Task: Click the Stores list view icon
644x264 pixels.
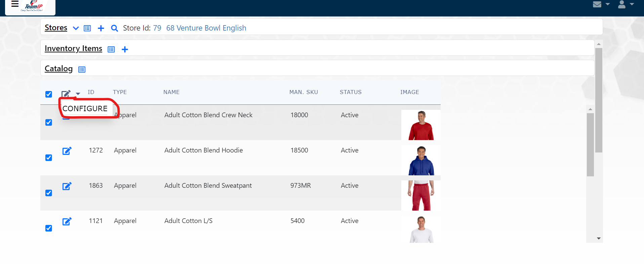Action: pos(87,28)
